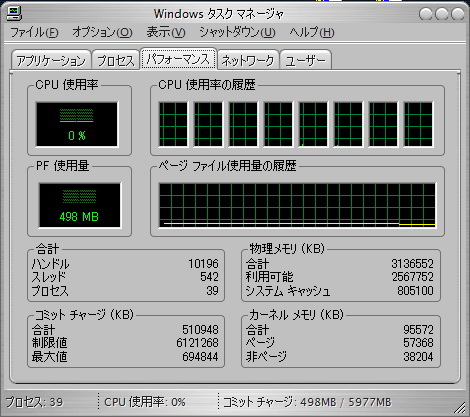Viewport: 470px width, 417px height.
Task: Switch to the プロセス tab
Action: click(x=116, y=60)
